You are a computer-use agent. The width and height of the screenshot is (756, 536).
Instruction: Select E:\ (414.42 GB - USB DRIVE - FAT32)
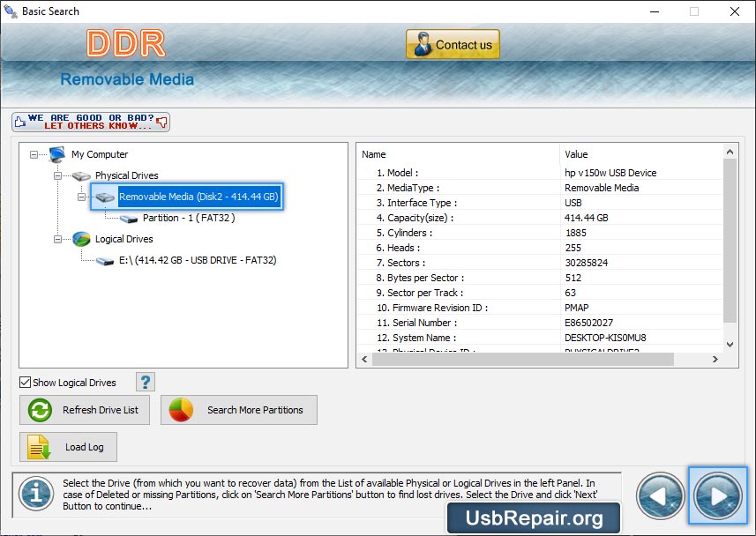198,260
